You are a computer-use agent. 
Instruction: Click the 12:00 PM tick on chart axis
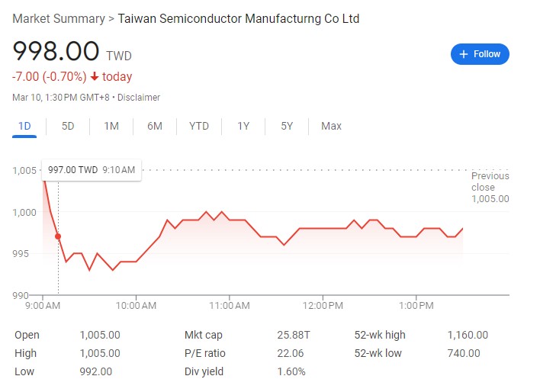323,306
